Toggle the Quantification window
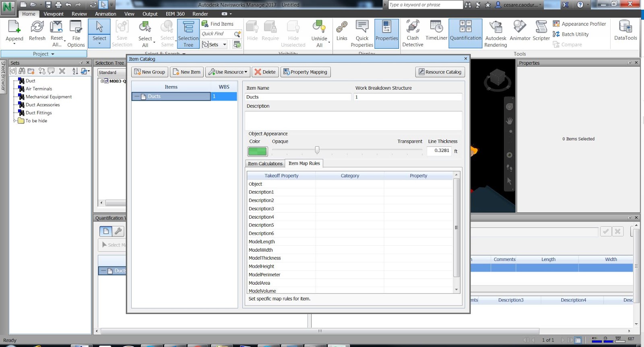The height and width of the screenshot is (347, 644). 465,34
